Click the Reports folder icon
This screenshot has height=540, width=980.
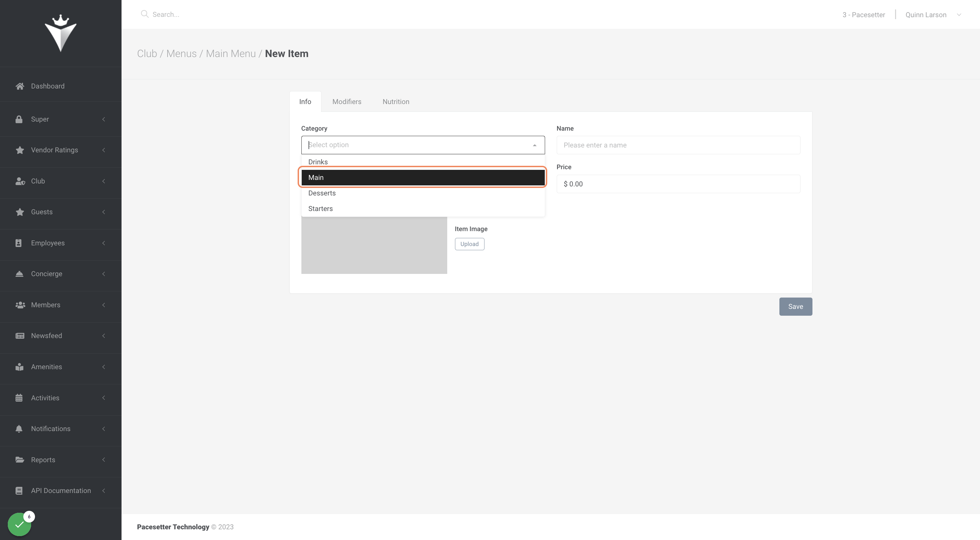pos(20,460)
